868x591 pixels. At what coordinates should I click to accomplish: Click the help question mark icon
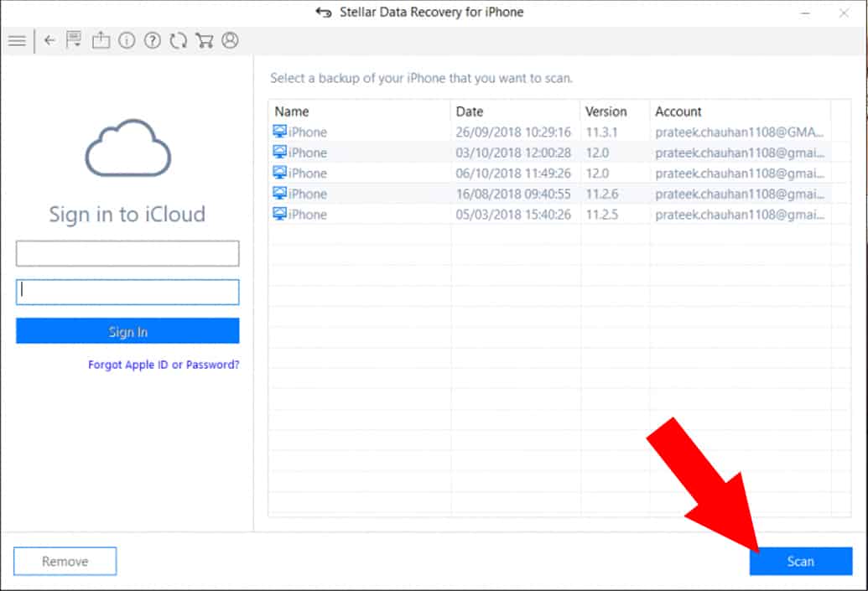point(152,40)
